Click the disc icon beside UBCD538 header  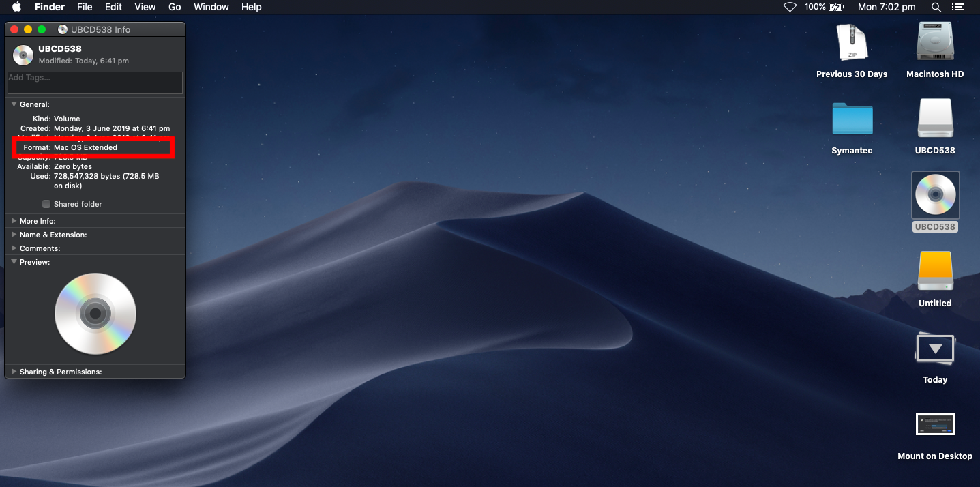click(23, 55)
